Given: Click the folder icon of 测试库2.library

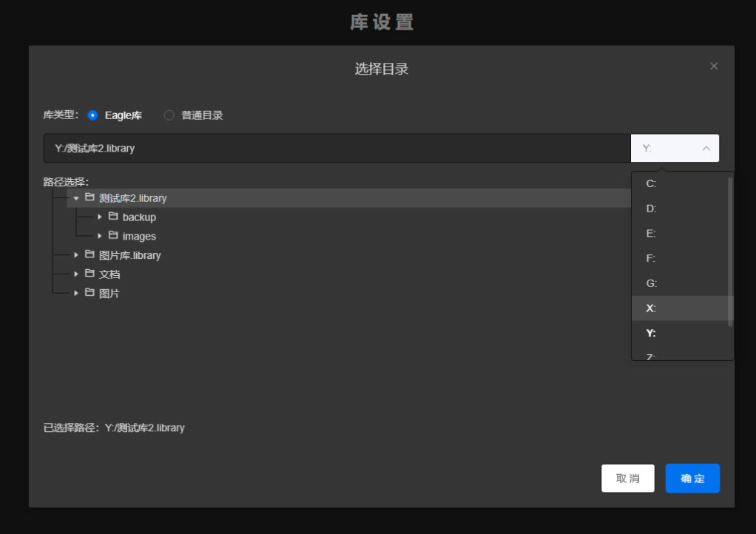Looking at the screenshot, I should [x=90, y=197].
